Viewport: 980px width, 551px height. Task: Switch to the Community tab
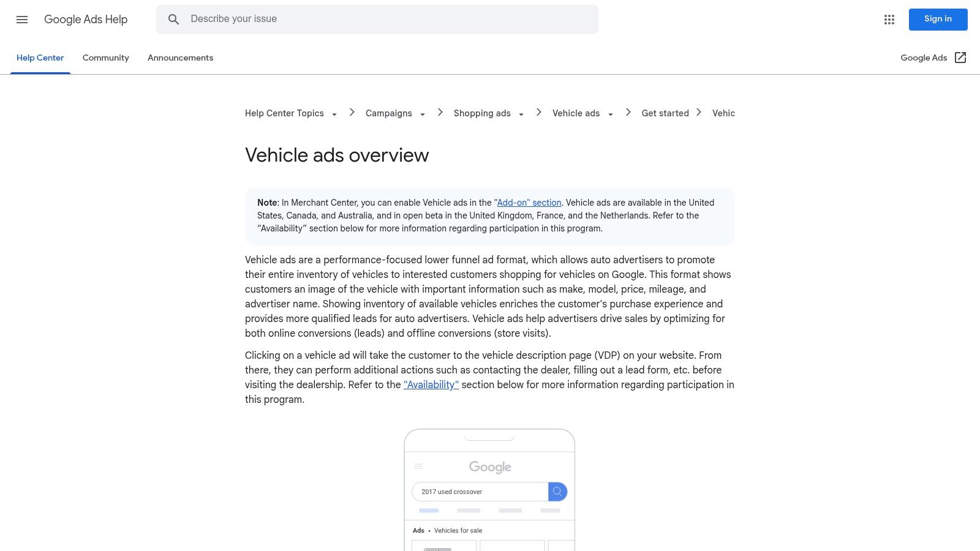pos(105,58)
